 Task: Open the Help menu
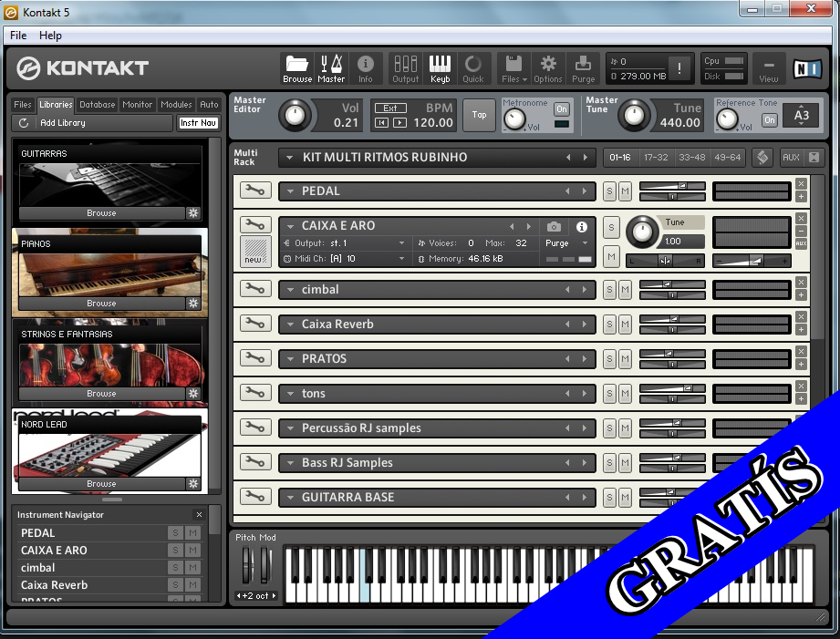pyautogui.click(x=50, y=36)
